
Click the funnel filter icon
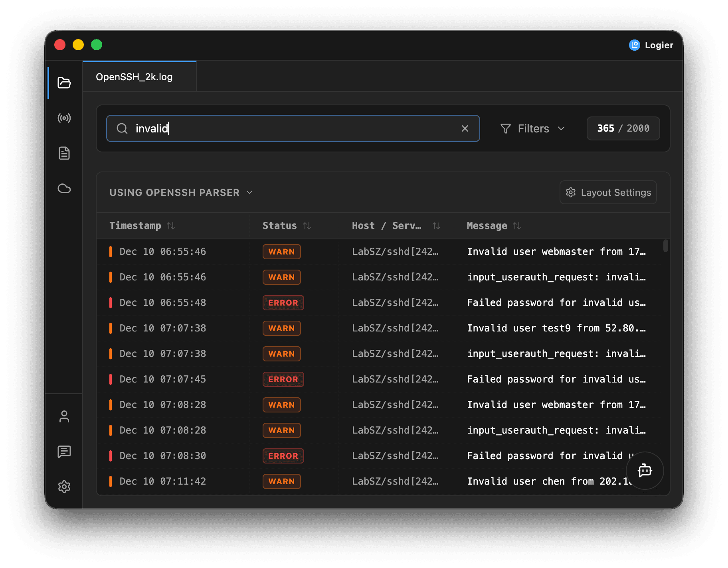click(x=506, y=128)
